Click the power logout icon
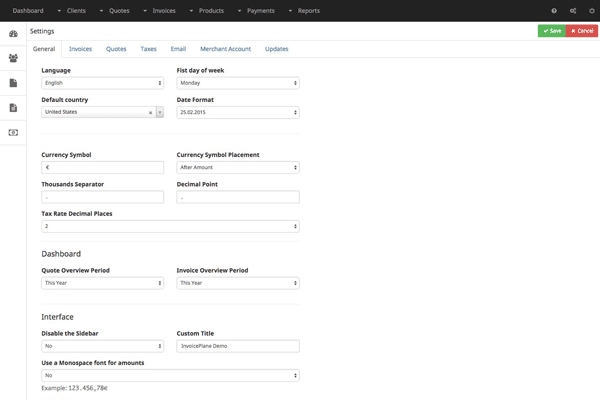This screenshot has width=600, height=400. pos(591,11)
